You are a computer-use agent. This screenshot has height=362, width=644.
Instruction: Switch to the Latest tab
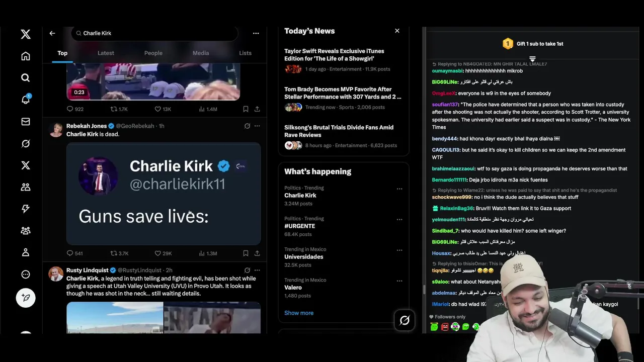tap(106, 53)
